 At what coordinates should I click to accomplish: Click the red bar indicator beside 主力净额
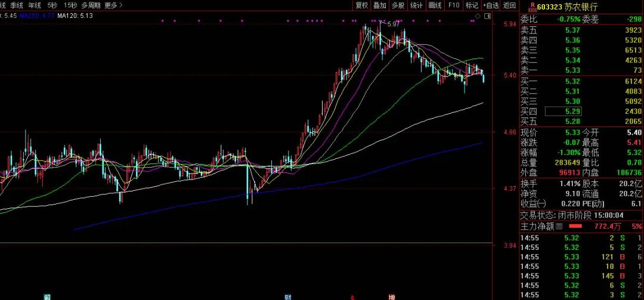(575, 227)
